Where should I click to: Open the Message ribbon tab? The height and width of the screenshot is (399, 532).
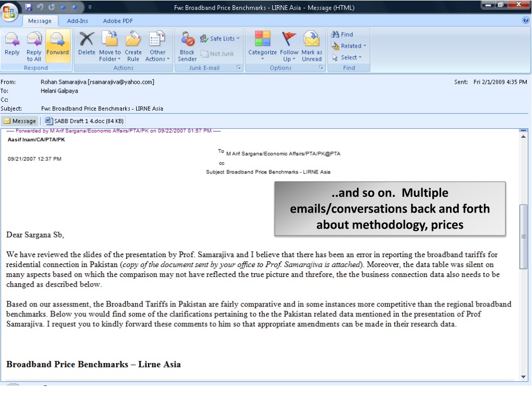pyautogui.click(x=40, y=21)
